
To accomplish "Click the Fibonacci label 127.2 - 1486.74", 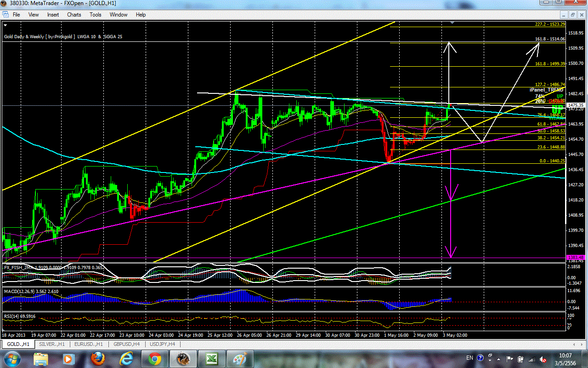I will tap(549, 85).
